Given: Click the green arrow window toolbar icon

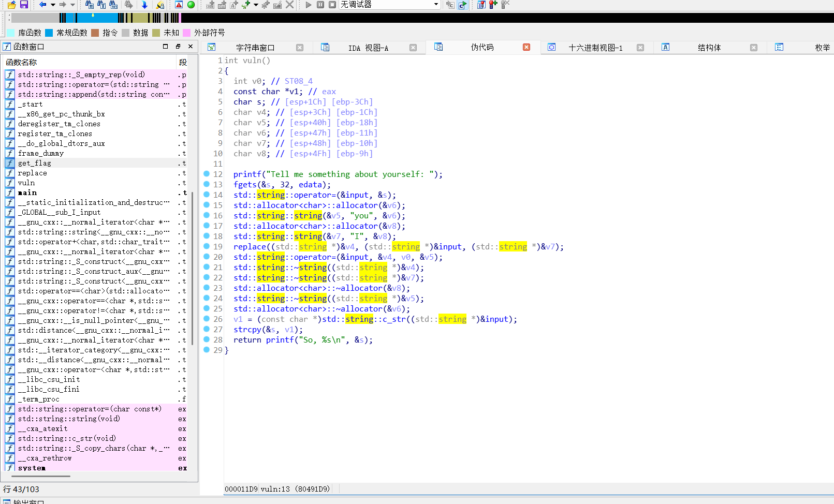Looking at the screenshot, I should tap(462, 5).
